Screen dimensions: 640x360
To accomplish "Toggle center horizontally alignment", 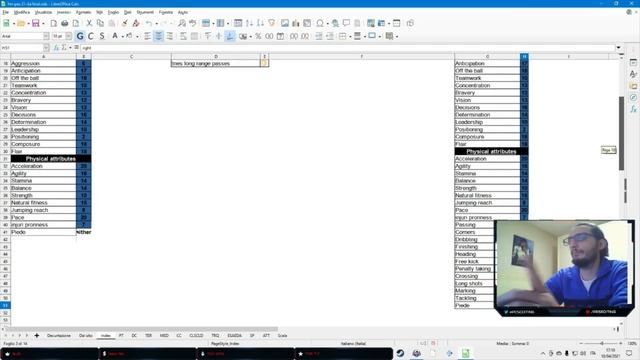I will pos(158,36).
